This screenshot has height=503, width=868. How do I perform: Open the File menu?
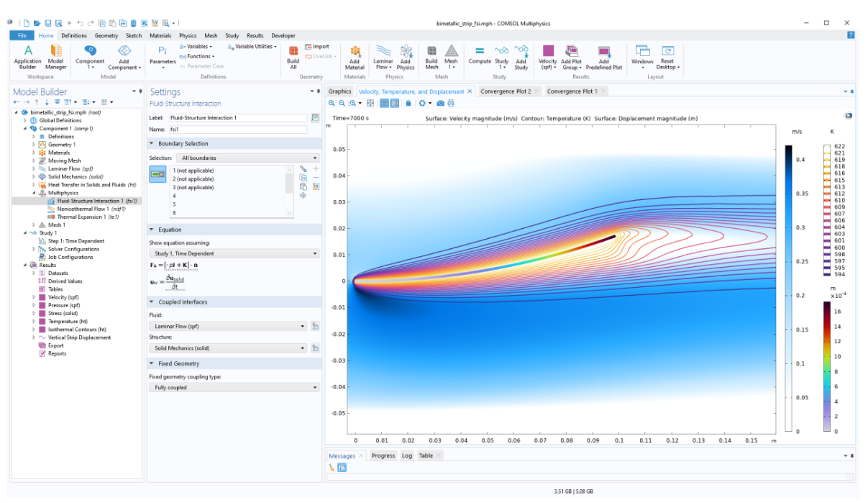coord(22,35)
